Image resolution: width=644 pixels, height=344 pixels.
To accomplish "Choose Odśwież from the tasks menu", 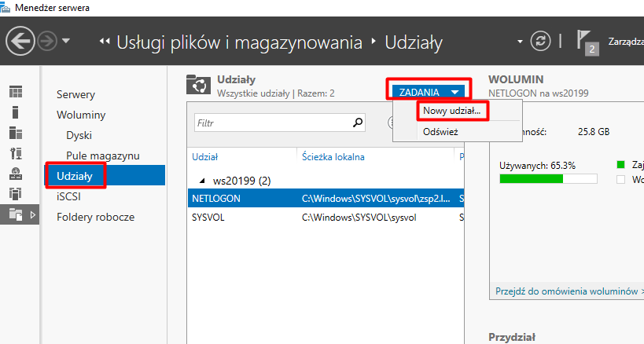I will click(440, 131).
